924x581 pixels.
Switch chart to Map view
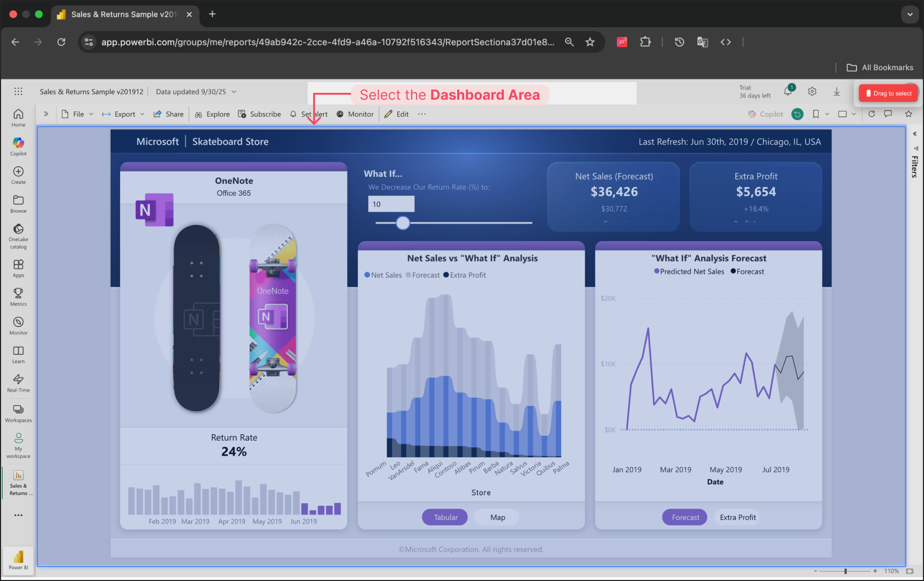coord(497,517)
